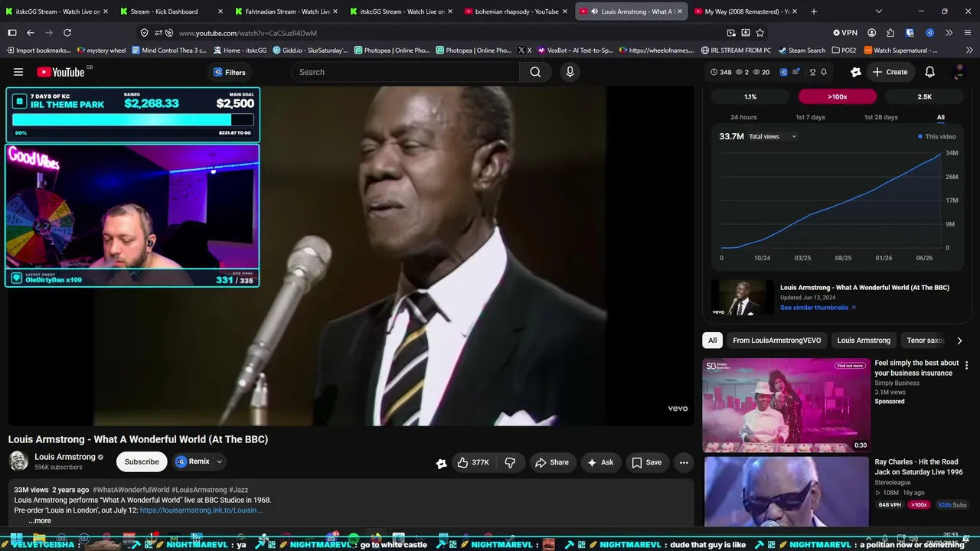Screen dimensions: 980x551
Task: Expand the toolbar overflow double chevron
Action: pyautogui.click(x=949, y=33)
